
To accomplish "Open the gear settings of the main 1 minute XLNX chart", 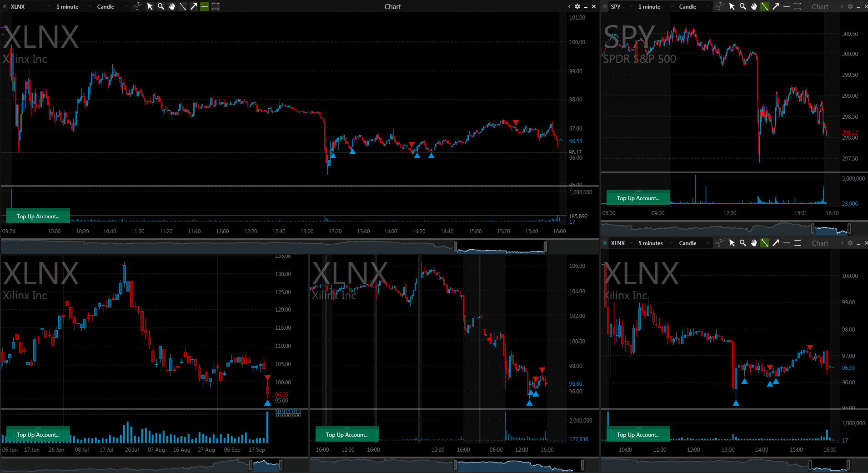I will pos(577,6).
